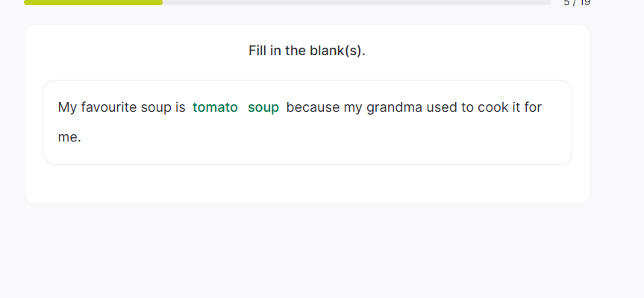Screen dimensions: 644x298
Task: Click the word "me." on the second line
Action: coord(69,137)
